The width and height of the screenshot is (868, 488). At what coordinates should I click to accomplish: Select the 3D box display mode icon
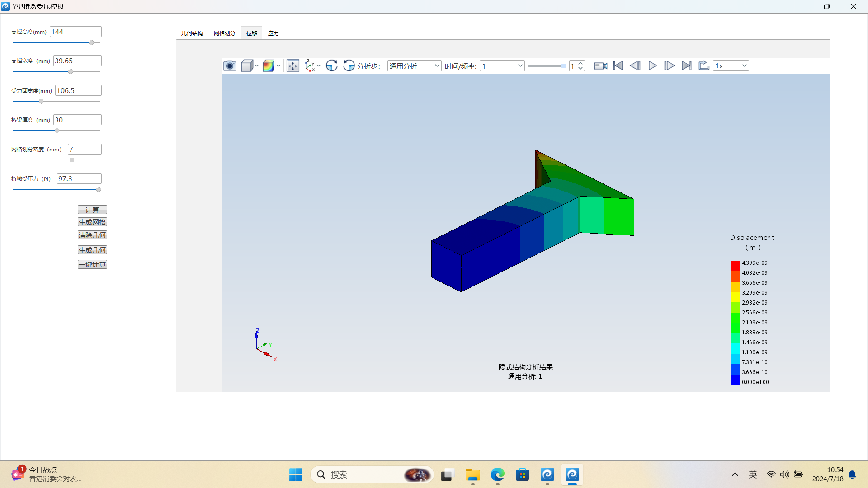click(x=246, y=66)
